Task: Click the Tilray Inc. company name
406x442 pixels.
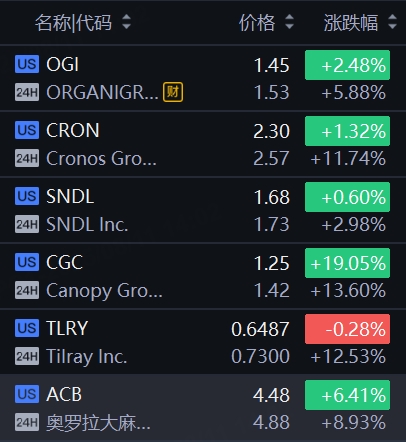Action: (x=87, y=357)
